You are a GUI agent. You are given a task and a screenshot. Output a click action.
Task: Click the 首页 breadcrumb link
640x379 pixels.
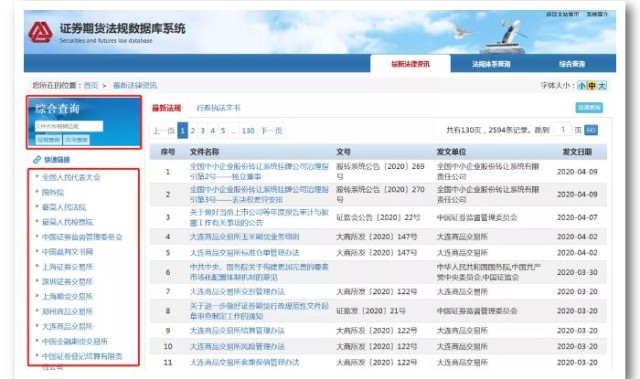91,86
